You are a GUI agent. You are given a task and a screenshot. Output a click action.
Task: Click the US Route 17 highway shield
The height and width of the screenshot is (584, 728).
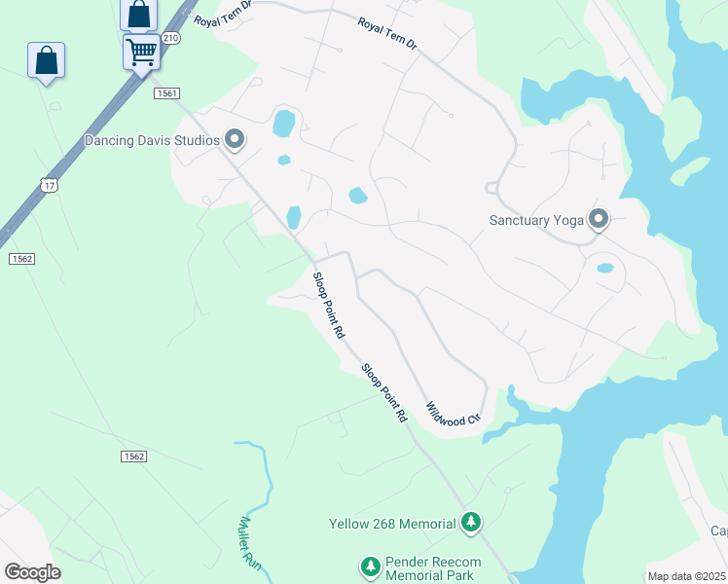pos(49,185)
